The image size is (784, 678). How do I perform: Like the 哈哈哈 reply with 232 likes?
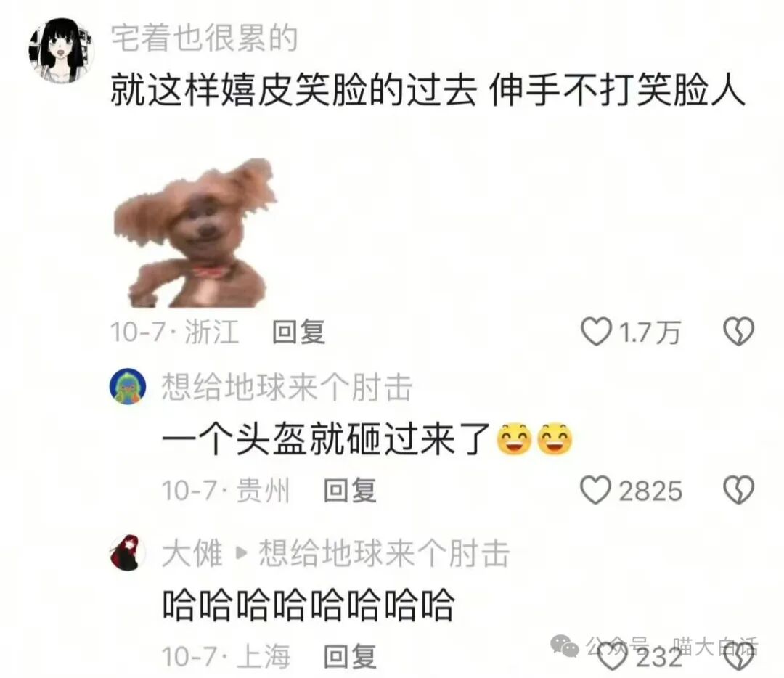pyautogui.click(x=613, y=658)
